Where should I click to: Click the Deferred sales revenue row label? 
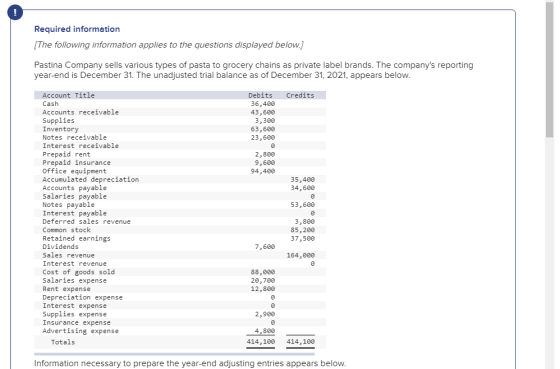coord(86,221)
